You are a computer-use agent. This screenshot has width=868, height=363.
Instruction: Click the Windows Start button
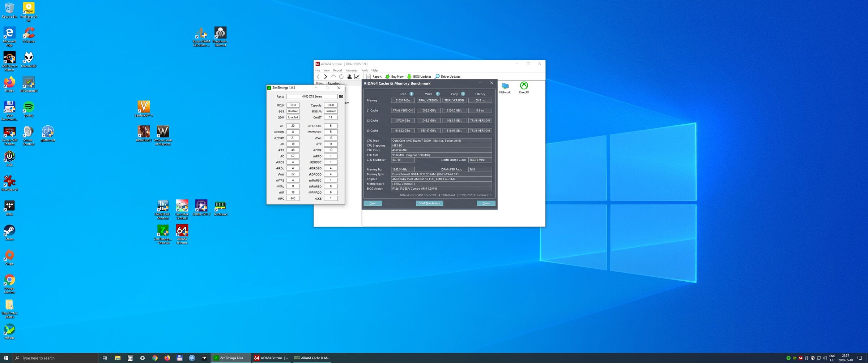pos(6,358)
